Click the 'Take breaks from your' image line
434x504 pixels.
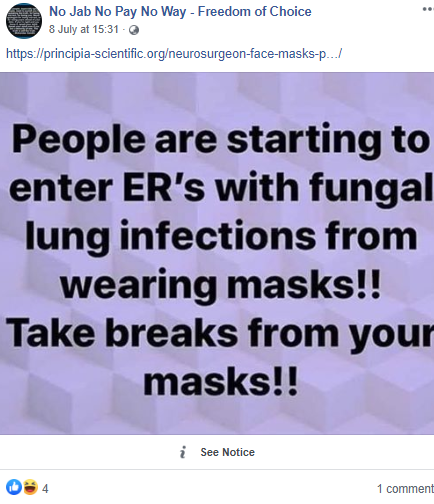click(220, 333)
